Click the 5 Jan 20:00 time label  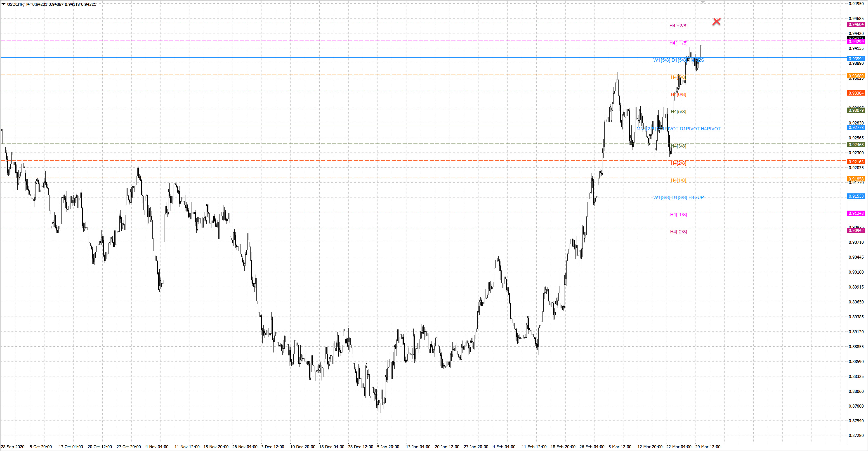coord(388,447)
